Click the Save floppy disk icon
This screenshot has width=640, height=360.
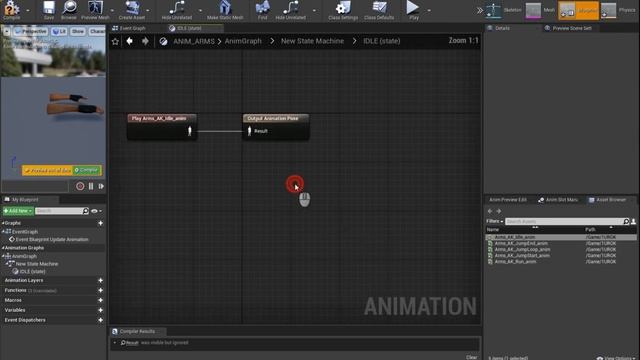pos(49,7)
